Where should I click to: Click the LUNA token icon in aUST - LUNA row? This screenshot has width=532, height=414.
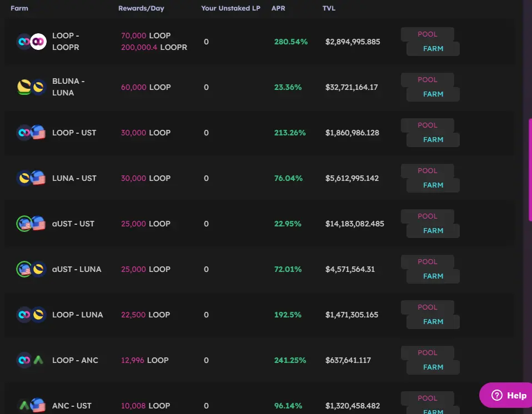click(38, 269)
